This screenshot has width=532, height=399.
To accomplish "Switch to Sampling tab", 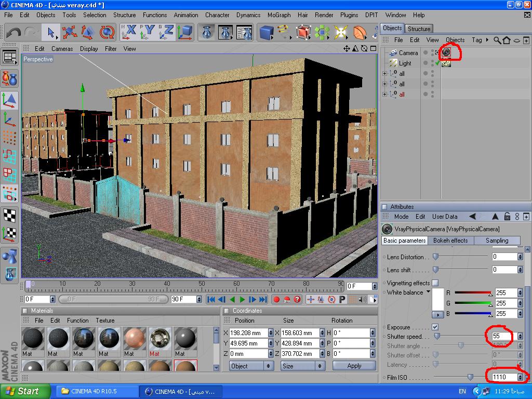I will coord(497,240).
